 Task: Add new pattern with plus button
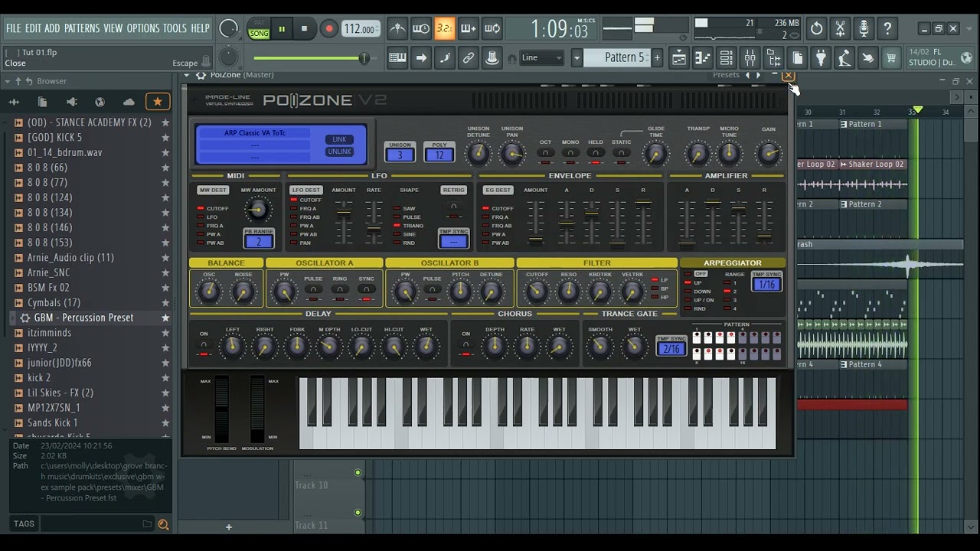(656, 57)
